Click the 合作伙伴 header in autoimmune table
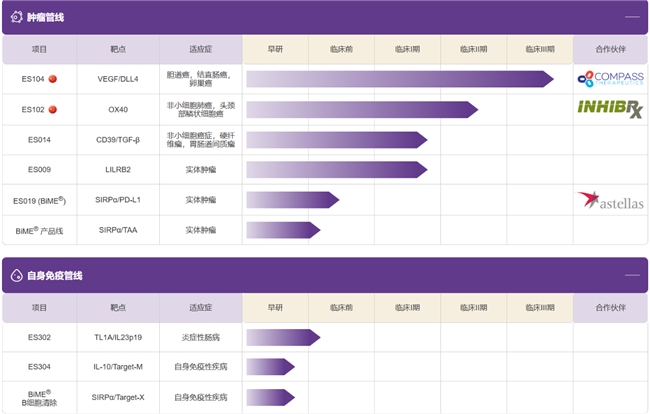The height and width of the screenshot is (414, 650). (610, 308)
